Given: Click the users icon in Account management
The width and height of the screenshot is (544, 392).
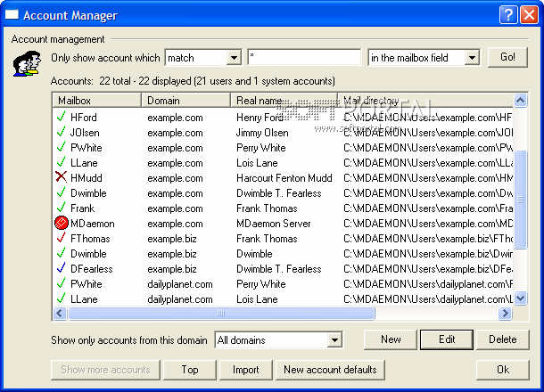Looking at the screenshot, I should (27, 63).
